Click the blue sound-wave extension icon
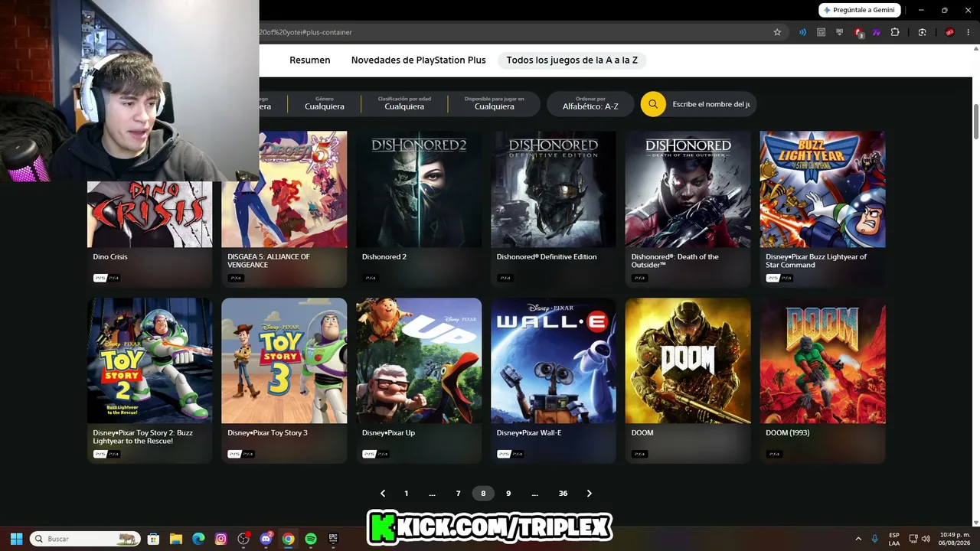The image size is (980, 551). (x=802, y=32)
